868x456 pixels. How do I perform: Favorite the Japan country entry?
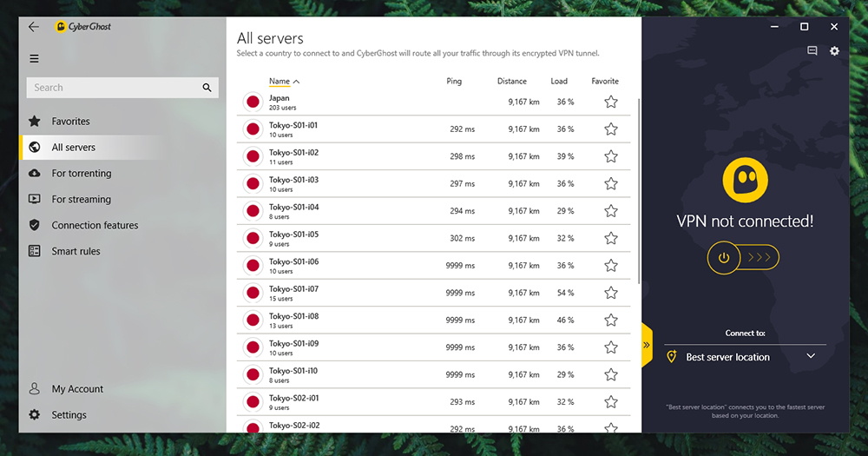point(611,102)
